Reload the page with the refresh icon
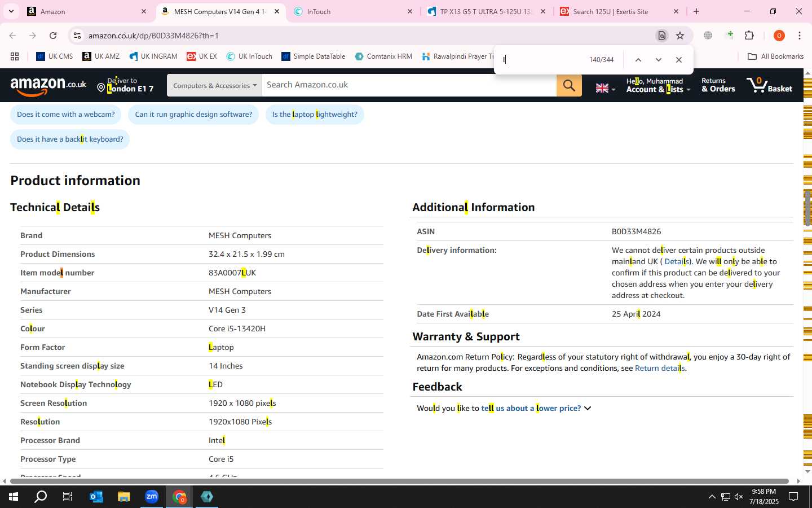Screen dimensions: 812x508 tap(53, 36)
